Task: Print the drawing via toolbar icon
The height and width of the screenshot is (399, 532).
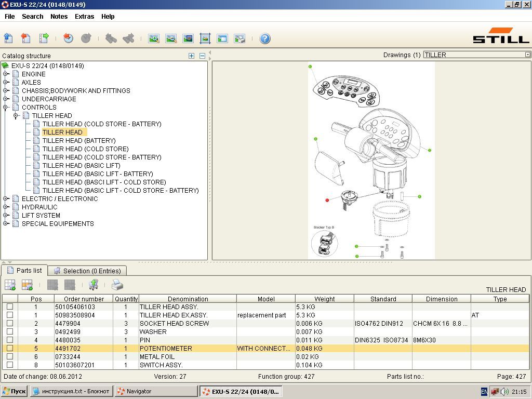Action: [x=240, y=38]
